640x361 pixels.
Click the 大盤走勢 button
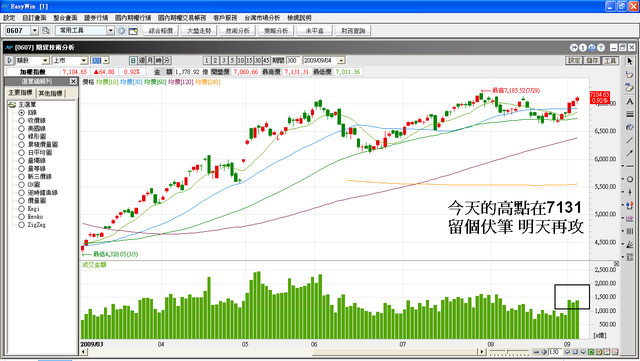pos(199,31)
